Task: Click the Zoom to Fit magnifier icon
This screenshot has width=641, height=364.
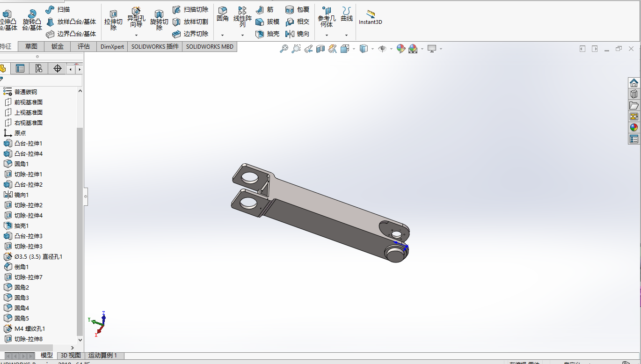Action: point(284,49)
